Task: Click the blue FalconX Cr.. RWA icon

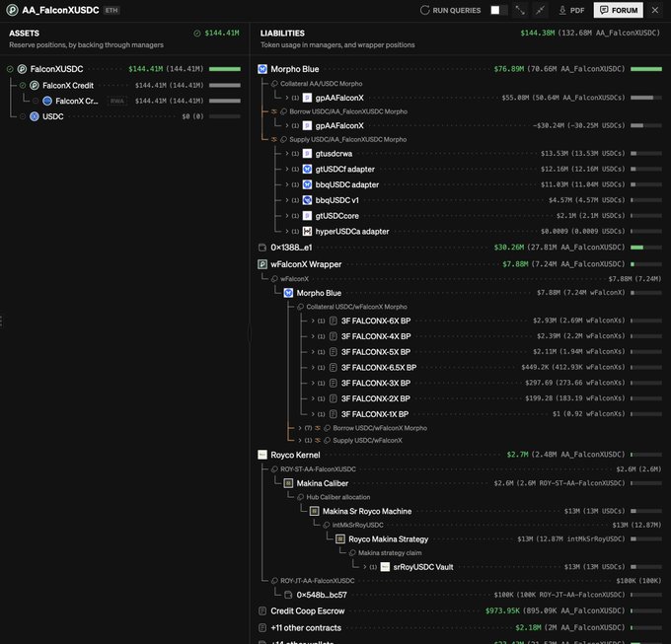Action: (47, 101)
